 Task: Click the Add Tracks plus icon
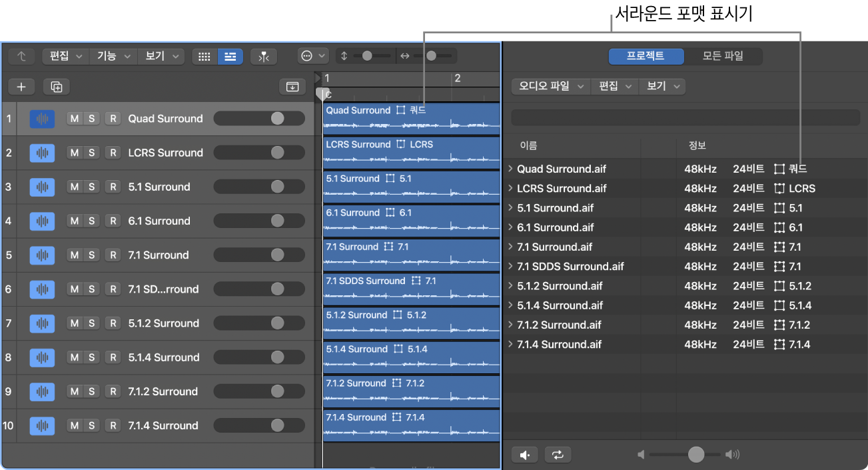click(x=21, y=87)
